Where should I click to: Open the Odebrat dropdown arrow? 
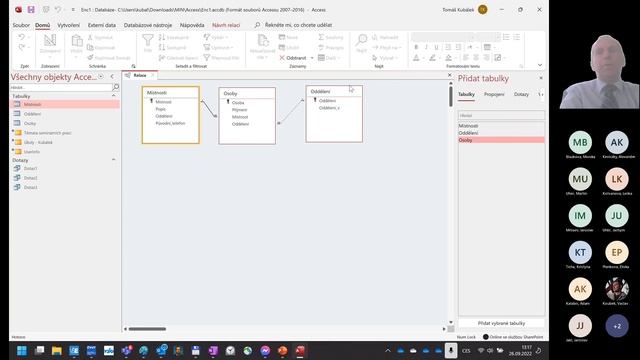point(312,58)
